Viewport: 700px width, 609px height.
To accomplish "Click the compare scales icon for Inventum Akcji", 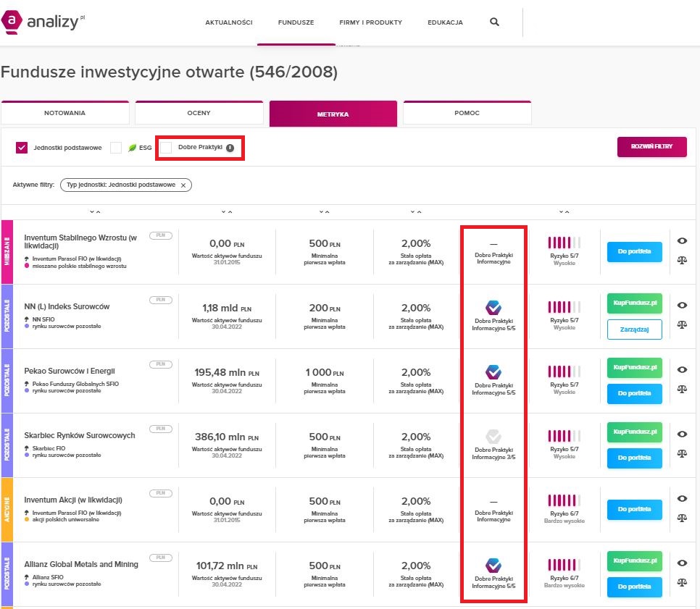I will click(682, 518).
